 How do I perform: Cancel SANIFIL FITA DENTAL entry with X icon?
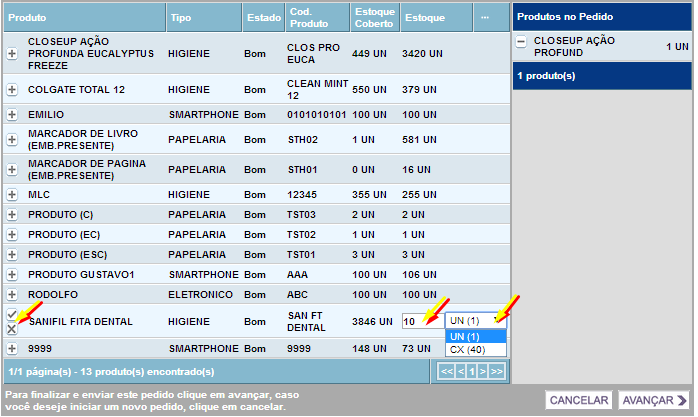[12, 329]
